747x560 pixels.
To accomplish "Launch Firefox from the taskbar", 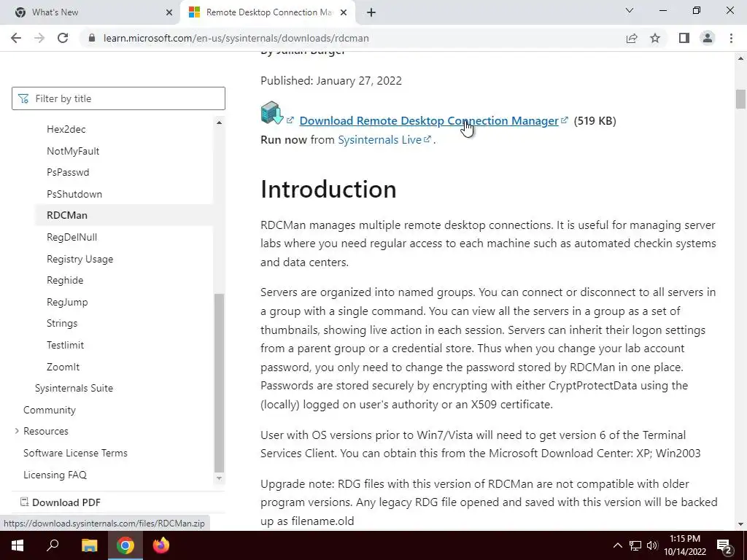I will click(x=161, y=545).
